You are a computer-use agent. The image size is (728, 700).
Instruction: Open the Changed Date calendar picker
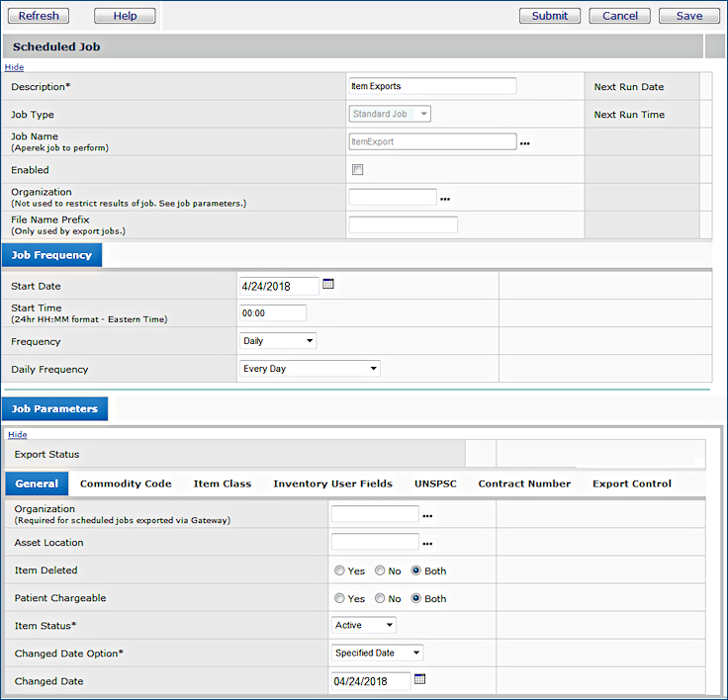pyautogui.click(x=419, y=680)
